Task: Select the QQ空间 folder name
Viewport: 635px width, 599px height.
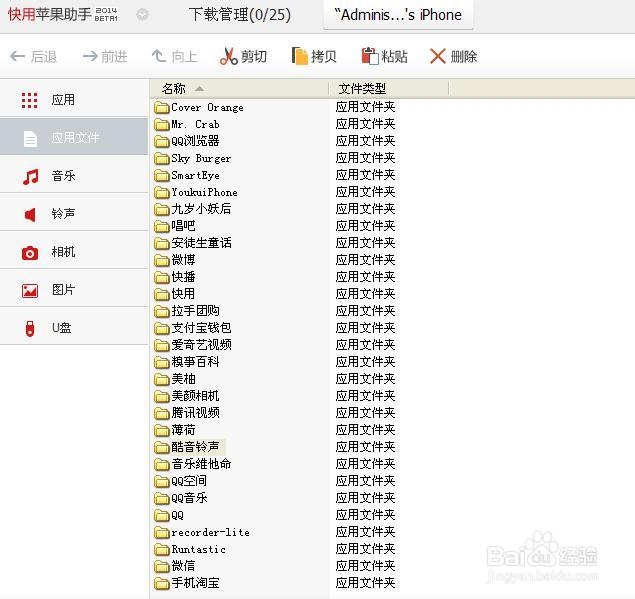Action: [189, 481]
